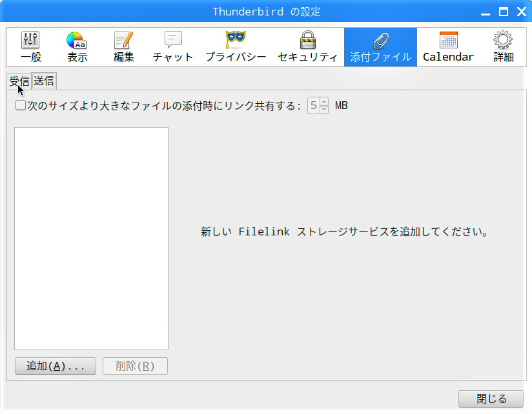
Task: Decrease the MB size with down arrow
Action: coord(324,110)
